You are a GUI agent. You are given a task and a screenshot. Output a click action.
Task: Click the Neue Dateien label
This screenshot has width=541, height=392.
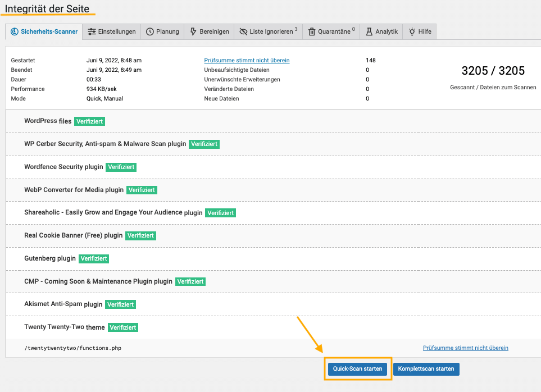[x=221, y=99]
